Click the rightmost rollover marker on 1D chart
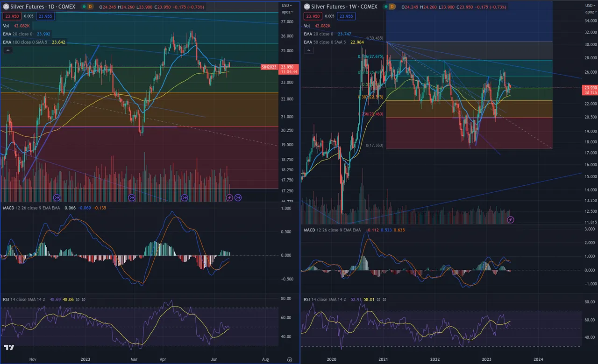The width and height of the screenshot is (598, 364). (238, 198)
